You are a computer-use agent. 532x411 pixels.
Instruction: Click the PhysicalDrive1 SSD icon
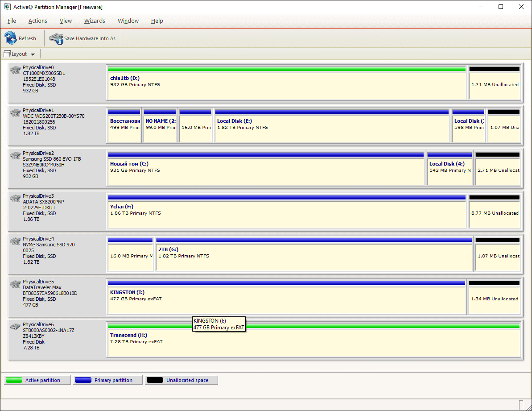point(15,112)
